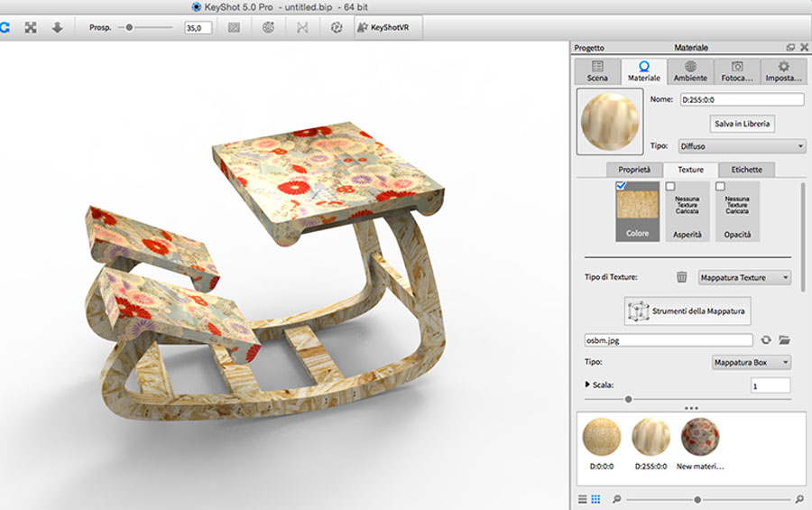This screenshot has height=510, width=812.
Task: Click the Scala value field showing 1
Action: (x=770, y=385)
